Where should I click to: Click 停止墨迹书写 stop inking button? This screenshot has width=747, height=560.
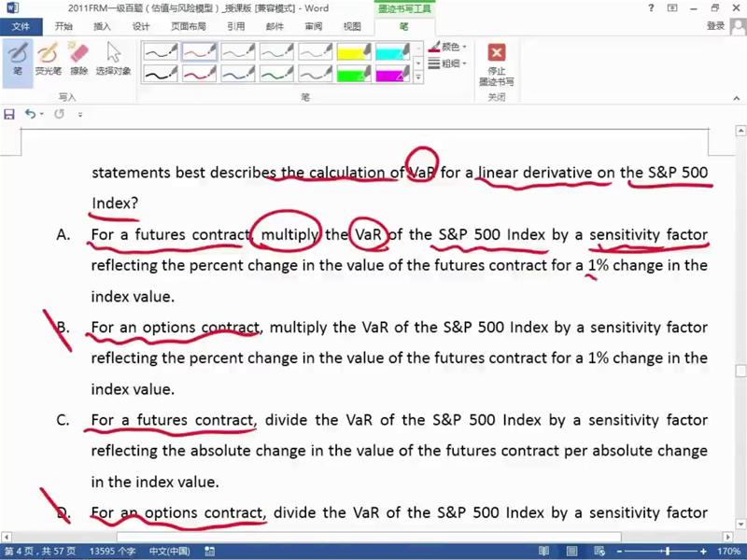497,64
